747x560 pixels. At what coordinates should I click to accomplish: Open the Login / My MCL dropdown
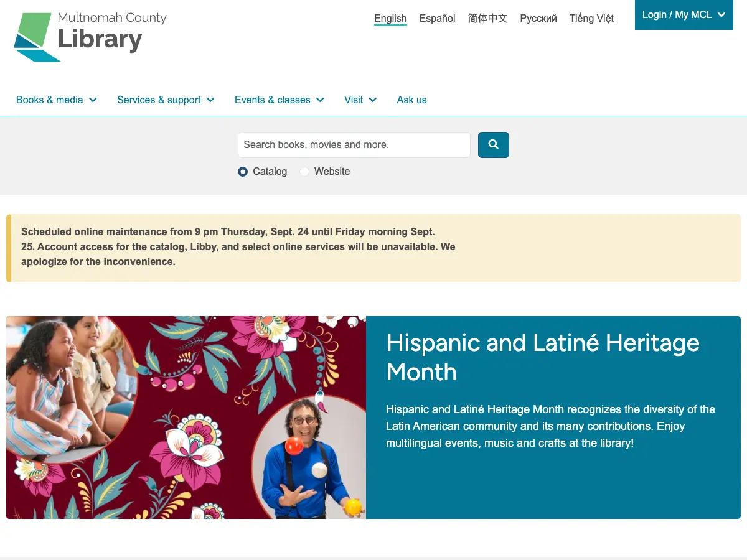pos(684,15)
